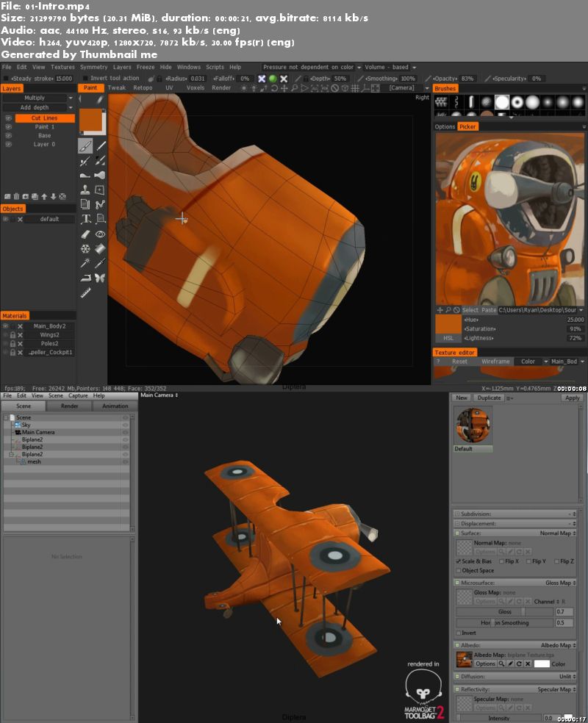
Task: Click the grid icon in the viewport toolbar
Action: (355, 88)
